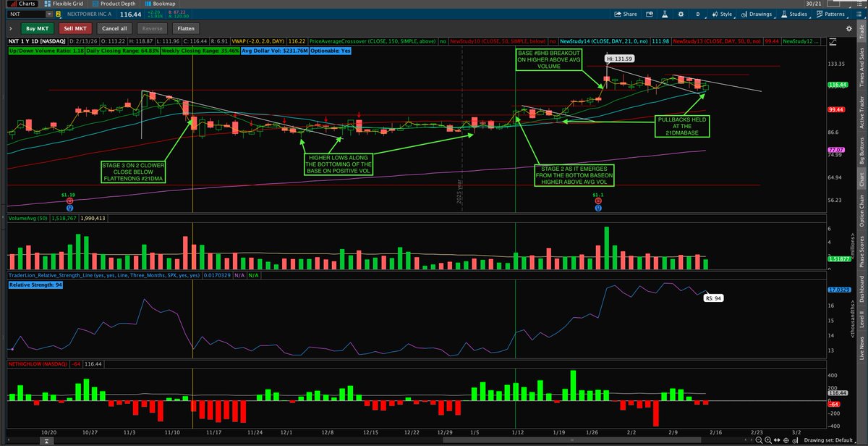Switch to the Bookmap tab

click(x=160, y=4)
